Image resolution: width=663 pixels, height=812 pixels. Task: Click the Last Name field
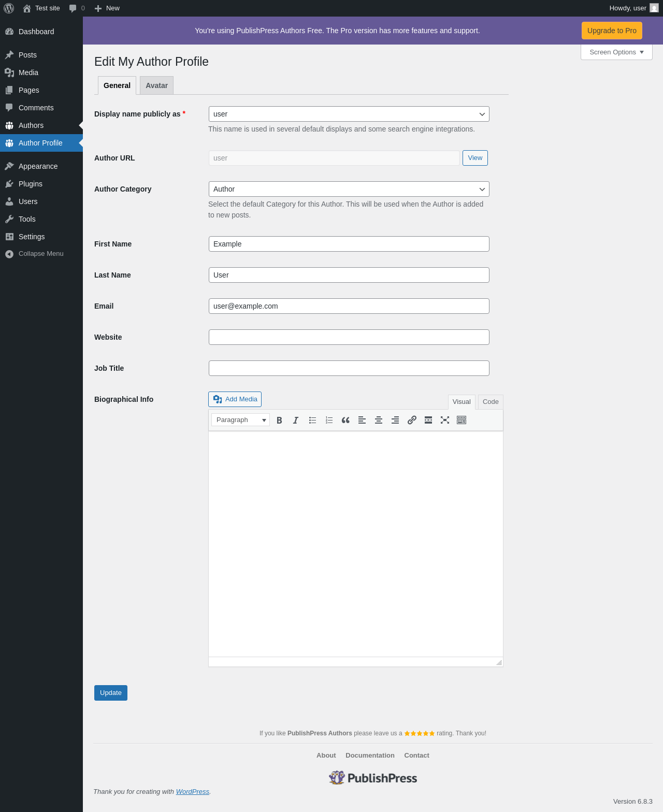[349, 275]
